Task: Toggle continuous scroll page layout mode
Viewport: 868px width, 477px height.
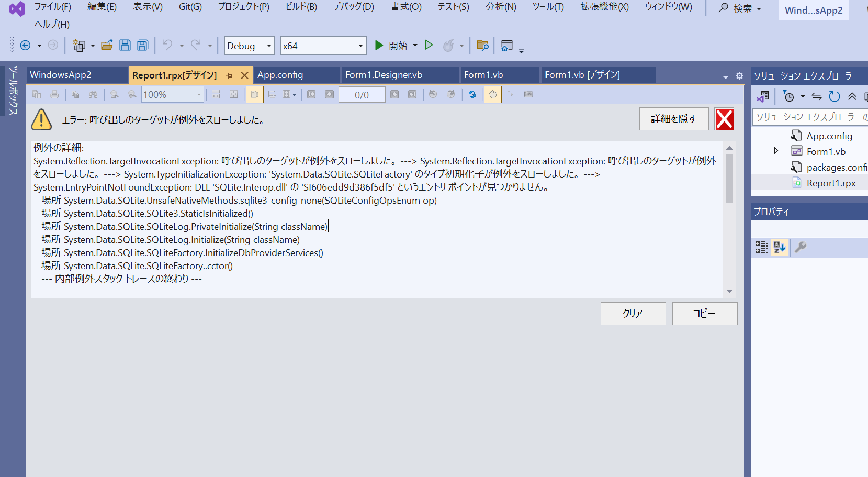Action: (272, 94)
